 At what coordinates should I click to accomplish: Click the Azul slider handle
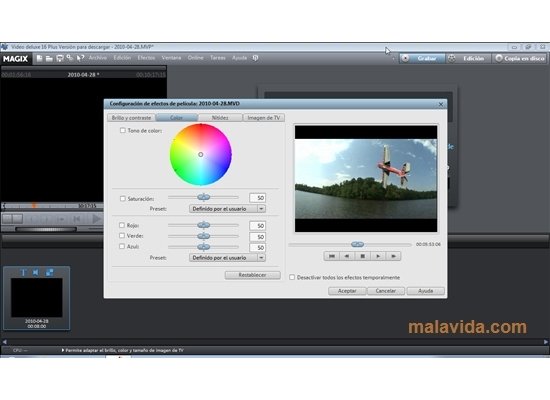203,247
